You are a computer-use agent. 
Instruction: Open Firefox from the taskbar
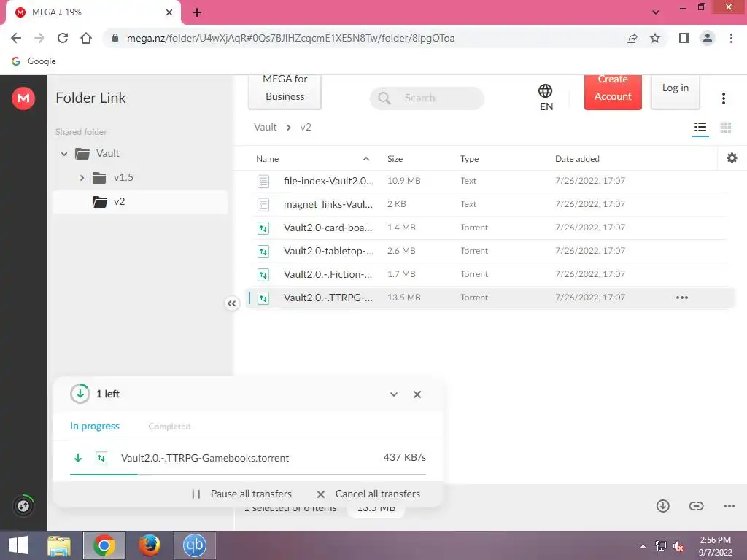[x=150, y=545]
